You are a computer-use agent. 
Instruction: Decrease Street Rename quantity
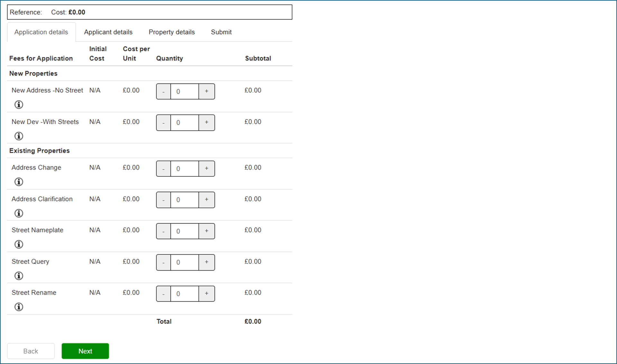coord(163,294)
